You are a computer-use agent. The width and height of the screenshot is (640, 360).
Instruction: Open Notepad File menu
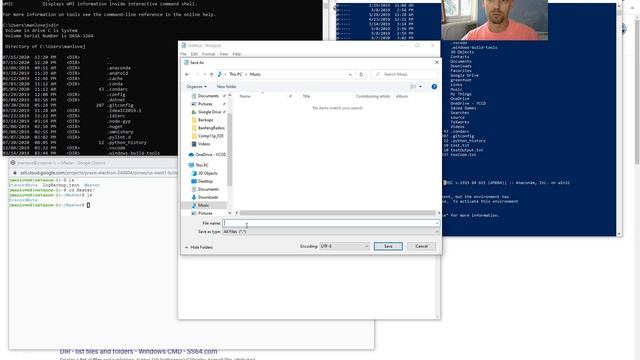point(183,54)
